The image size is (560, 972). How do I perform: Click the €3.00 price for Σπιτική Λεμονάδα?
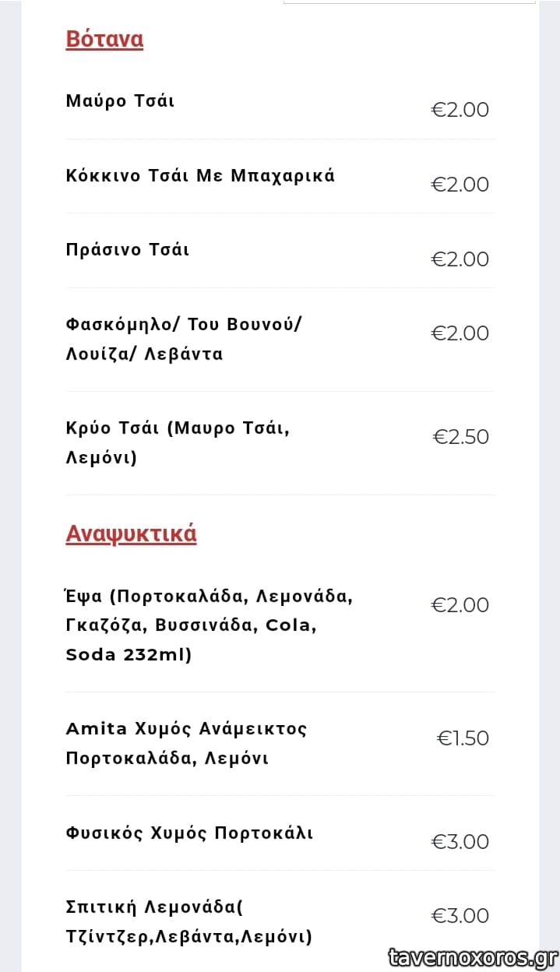(x=460, y=916)
